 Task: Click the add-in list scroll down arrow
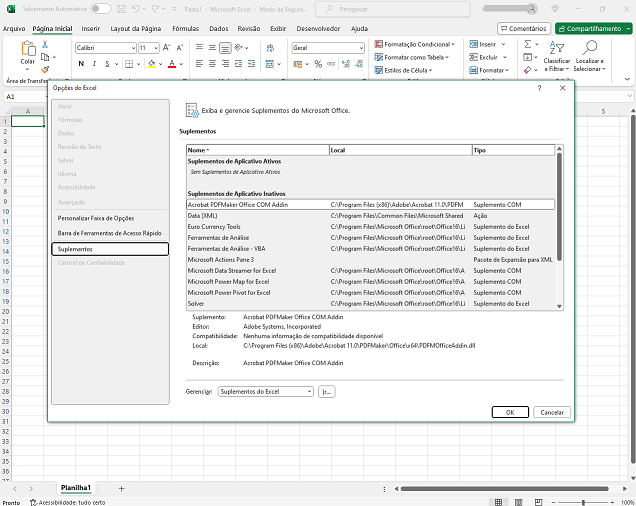pos(559,306)
